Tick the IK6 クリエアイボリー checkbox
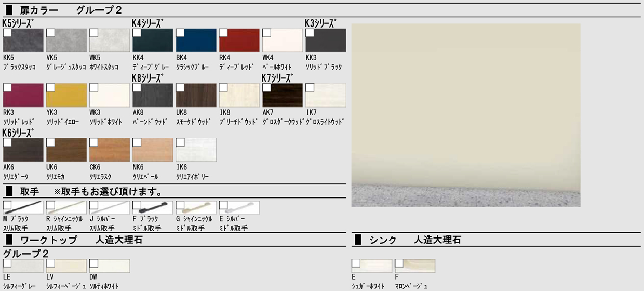Image resolution: width=644 pixels, height=291 pixels. pyautogui.click(x=180, y=142)
